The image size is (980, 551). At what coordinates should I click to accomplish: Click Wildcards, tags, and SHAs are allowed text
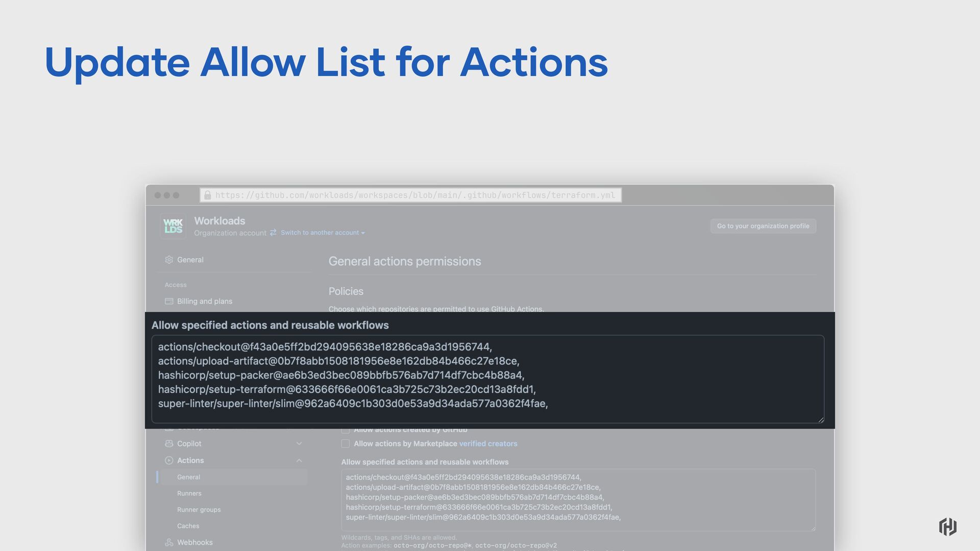click(399, 537)
